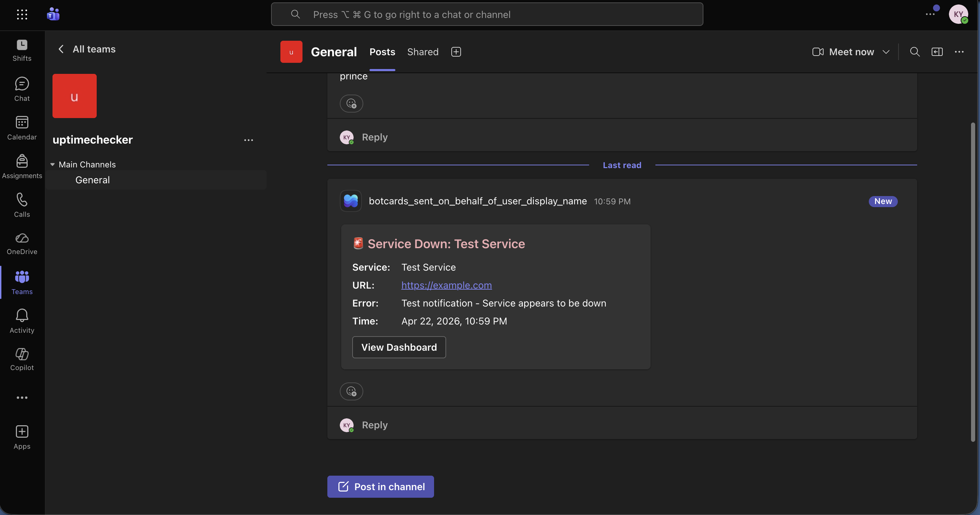
Task: Select the General channel in list
Action: click(x=157, y=180)
